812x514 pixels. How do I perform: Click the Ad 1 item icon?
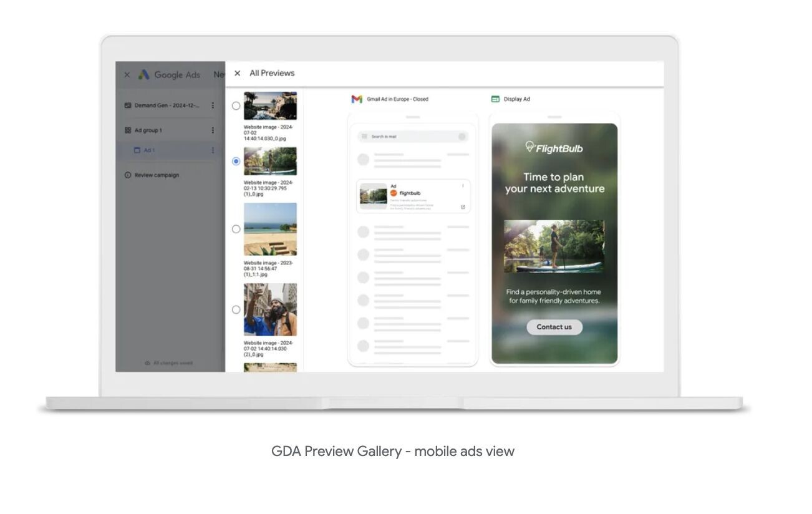pyautogui.click(x=137, y=150)
